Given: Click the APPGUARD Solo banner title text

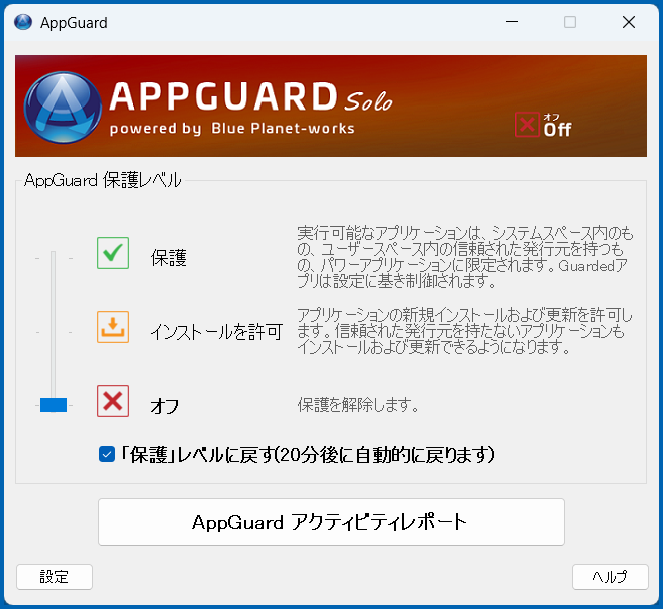Looking at the screenshot, I should (x=250, y=98).
